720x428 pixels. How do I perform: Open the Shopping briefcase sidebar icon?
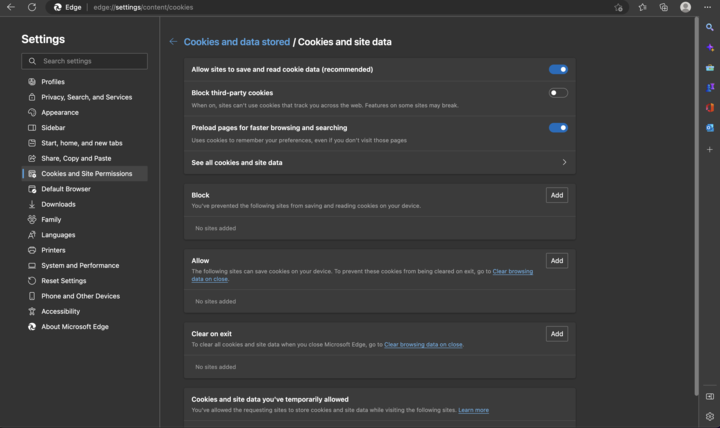click(x=710, y=67)
